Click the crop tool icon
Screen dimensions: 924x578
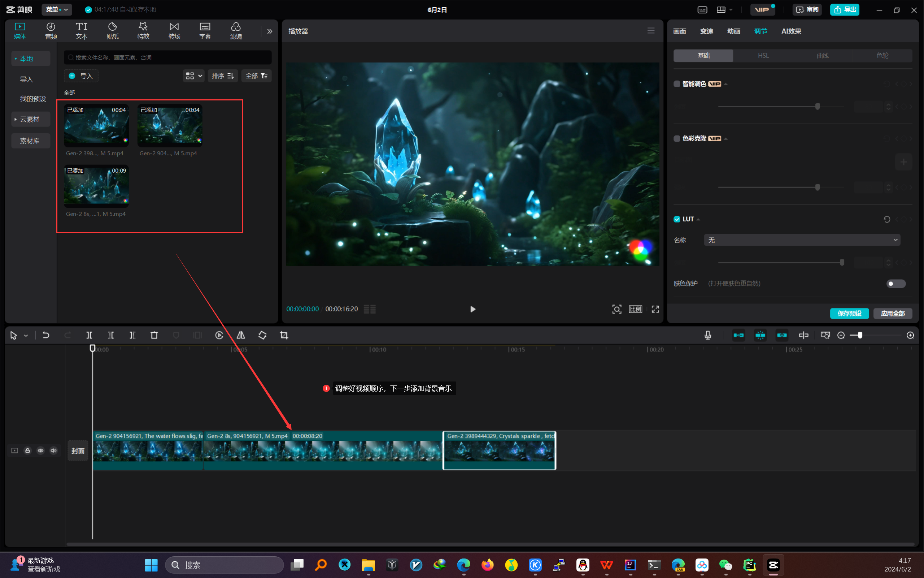click(x=284, y=335)
